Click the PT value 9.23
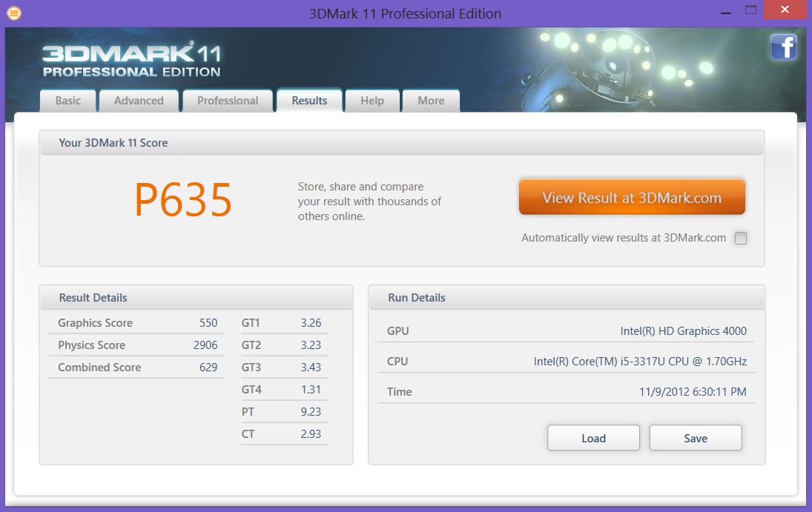 point(311,412)
